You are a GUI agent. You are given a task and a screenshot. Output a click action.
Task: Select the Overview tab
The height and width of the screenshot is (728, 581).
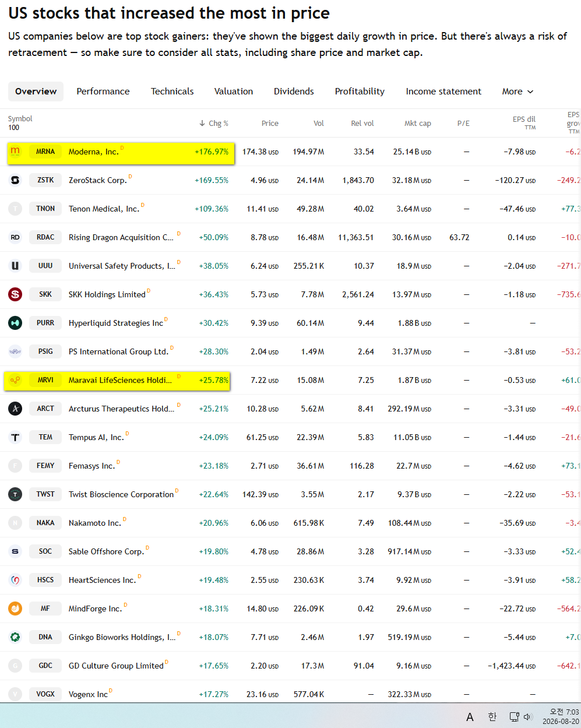(36, 92)
